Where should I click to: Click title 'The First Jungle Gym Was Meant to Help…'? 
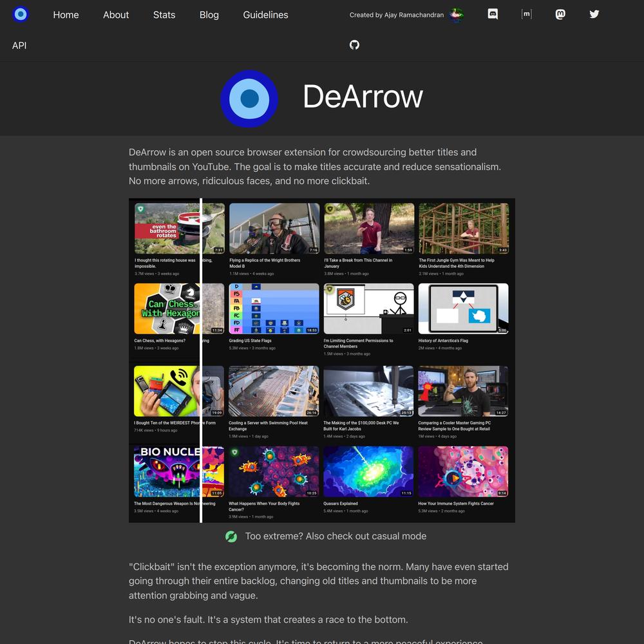tap(457, 263)
